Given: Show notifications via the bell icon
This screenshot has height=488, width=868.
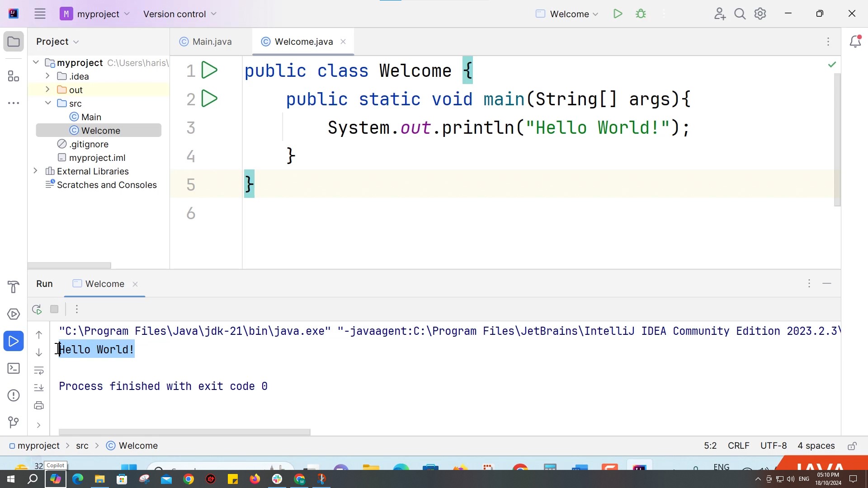Looking at the screenshot, I should pos(856,41).
